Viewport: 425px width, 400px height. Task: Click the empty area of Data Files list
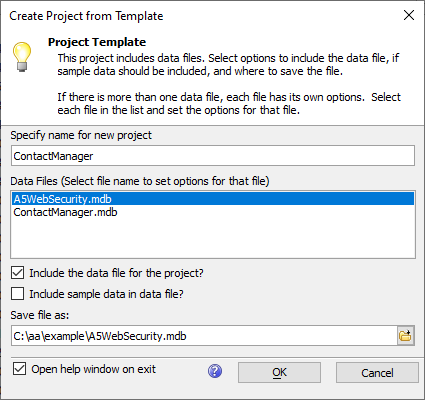coord(213,238)
